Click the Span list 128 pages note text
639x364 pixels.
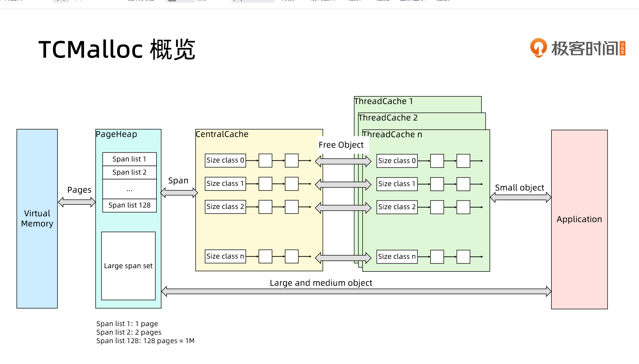click(145, 341)
